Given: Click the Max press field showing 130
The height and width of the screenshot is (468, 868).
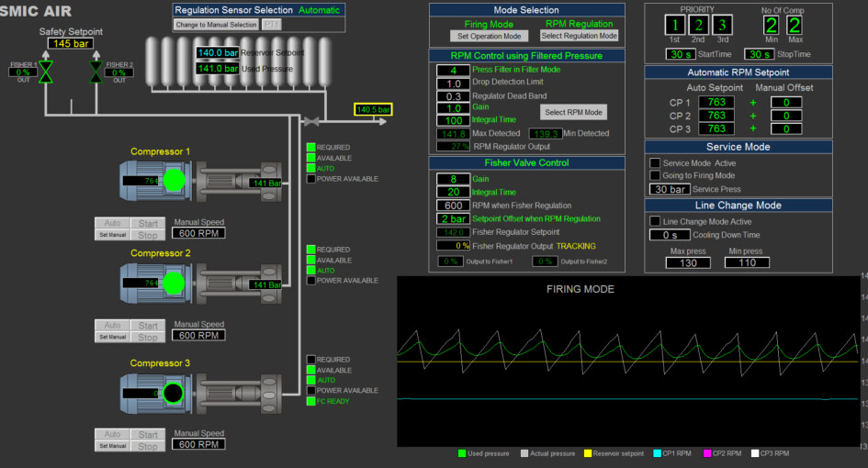Looking at the screenshot, I should pos(689,263).
